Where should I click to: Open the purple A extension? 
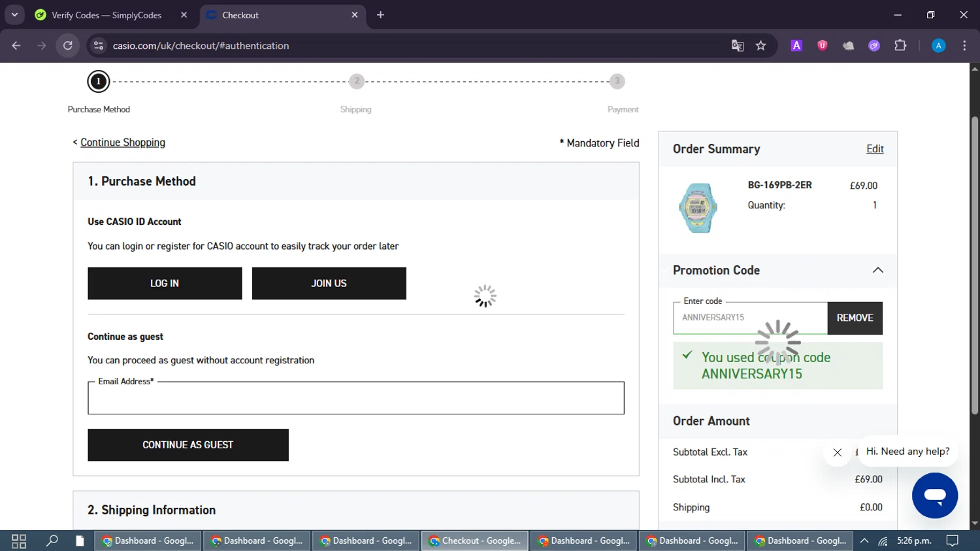796,46
